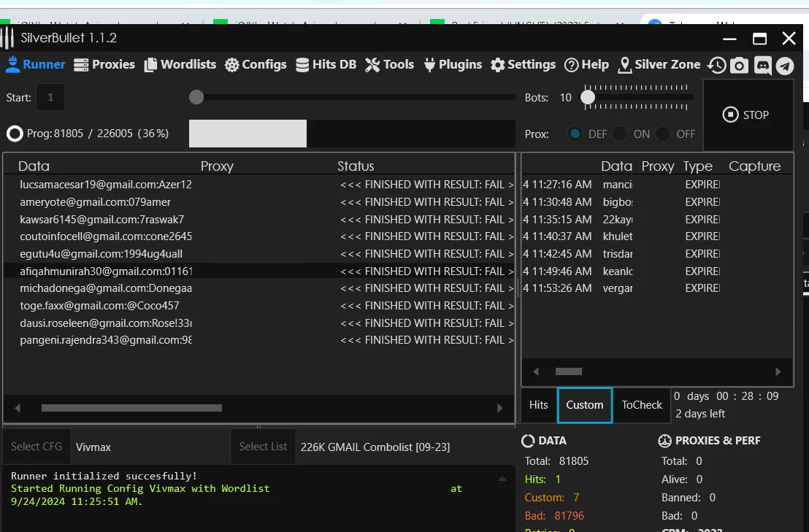Select the DEF proxy radio button
Screen dimensions: 809x532
pyautogui.click(x=575, y=134)
